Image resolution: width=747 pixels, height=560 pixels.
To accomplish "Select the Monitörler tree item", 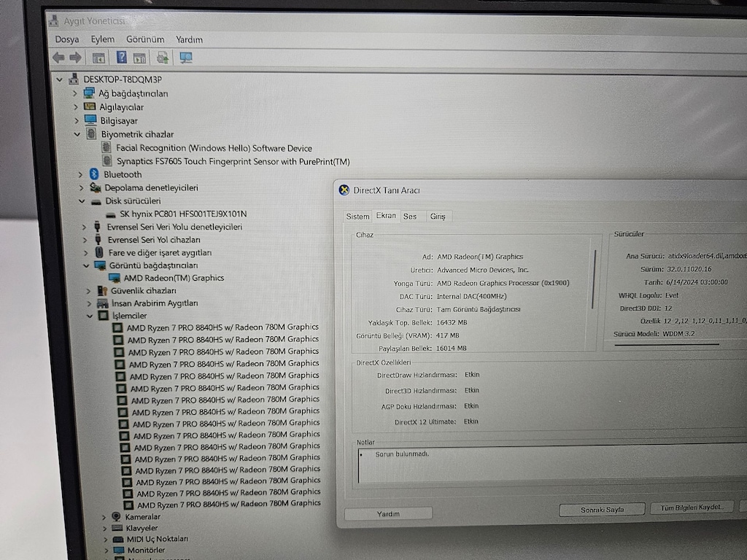I will (146, 550).
